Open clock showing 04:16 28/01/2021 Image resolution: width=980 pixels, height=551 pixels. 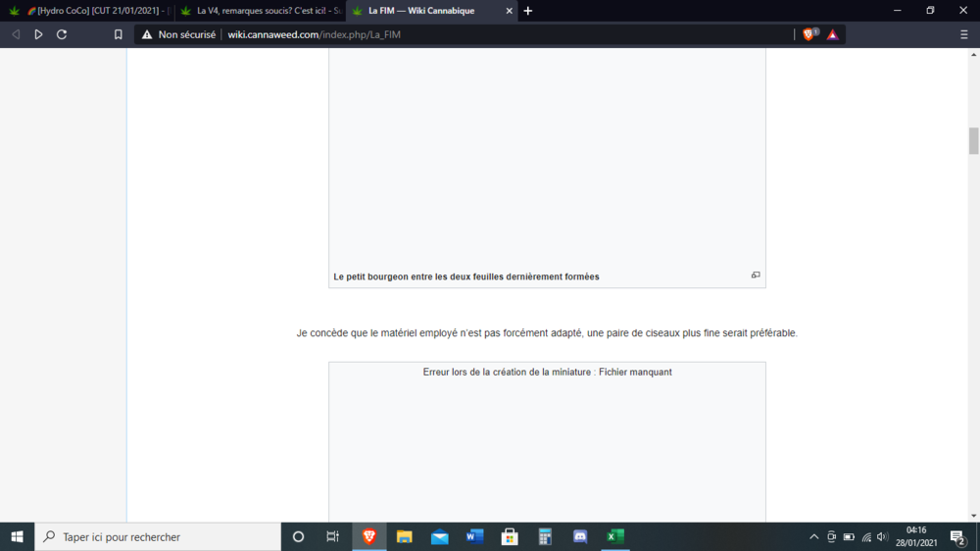(916, 536)
